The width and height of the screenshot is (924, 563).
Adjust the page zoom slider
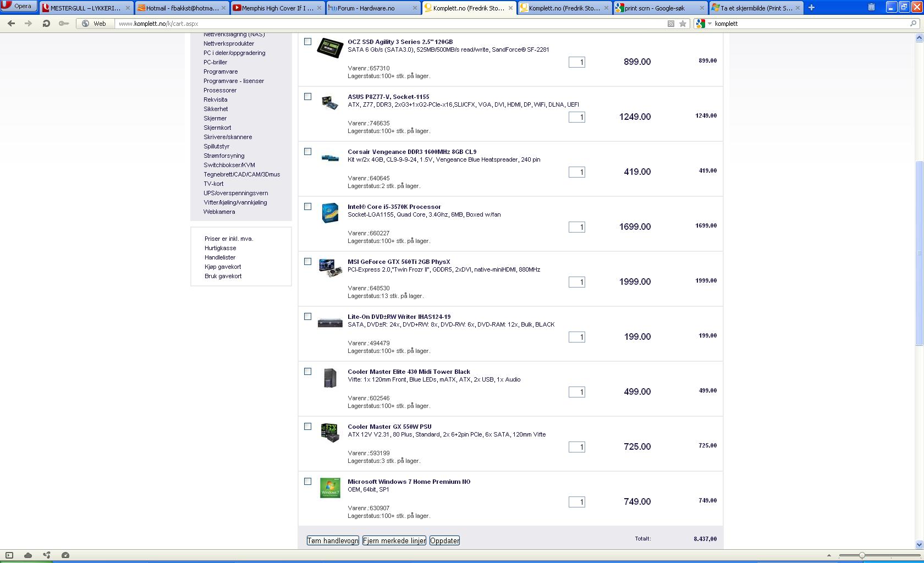(x=862, y=556)
